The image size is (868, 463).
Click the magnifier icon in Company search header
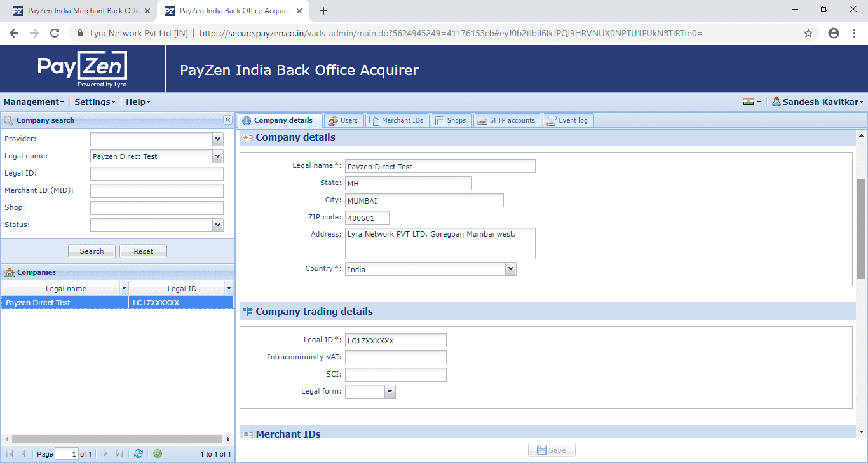pos(9,120)
